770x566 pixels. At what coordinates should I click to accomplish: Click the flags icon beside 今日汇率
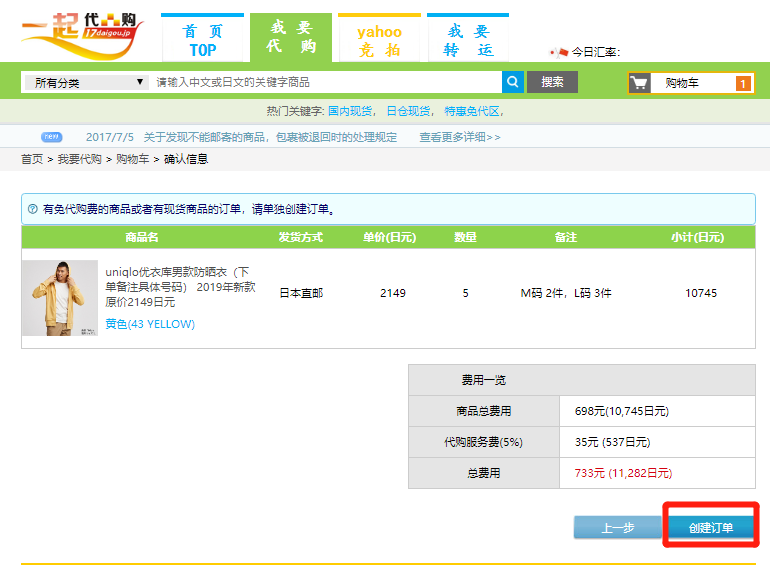pyautogui.click(x=558, y=52)
